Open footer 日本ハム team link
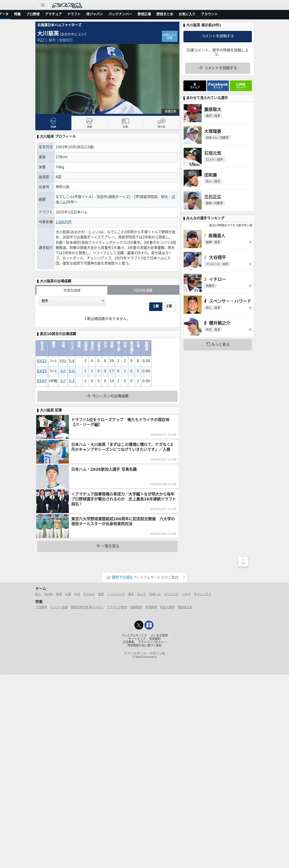 coord(155,594)
